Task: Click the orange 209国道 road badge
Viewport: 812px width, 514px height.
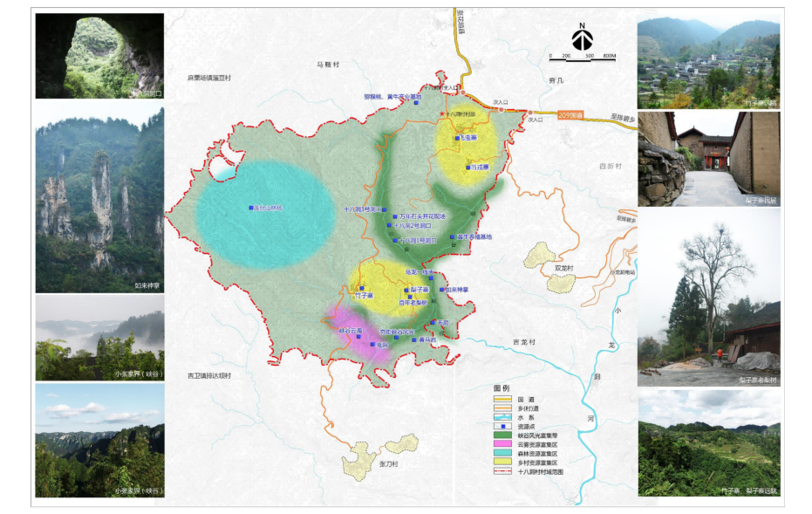Action: click(570, 115)
